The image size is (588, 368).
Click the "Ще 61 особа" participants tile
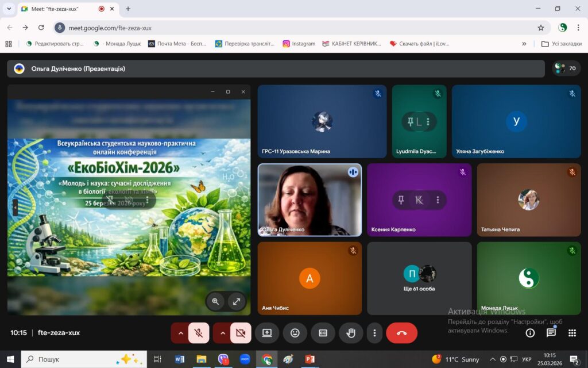coord(419,278)
